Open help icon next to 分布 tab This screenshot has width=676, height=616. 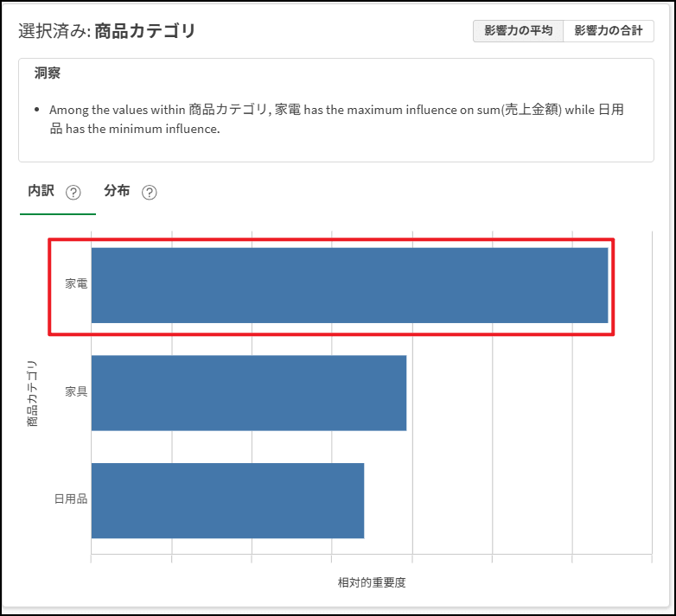point(149,193)
